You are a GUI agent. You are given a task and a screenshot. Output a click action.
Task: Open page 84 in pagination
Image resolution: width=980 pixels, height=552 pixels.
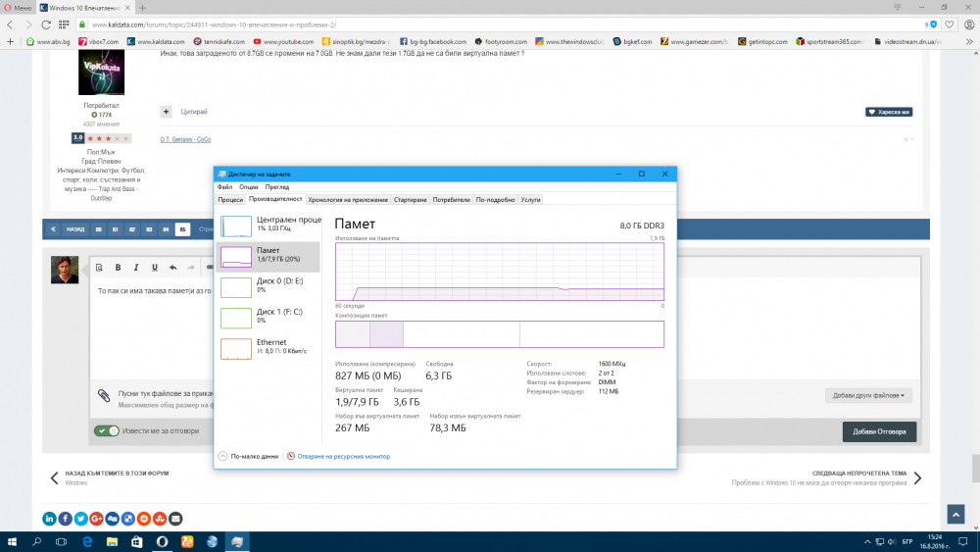coord(166,229)
